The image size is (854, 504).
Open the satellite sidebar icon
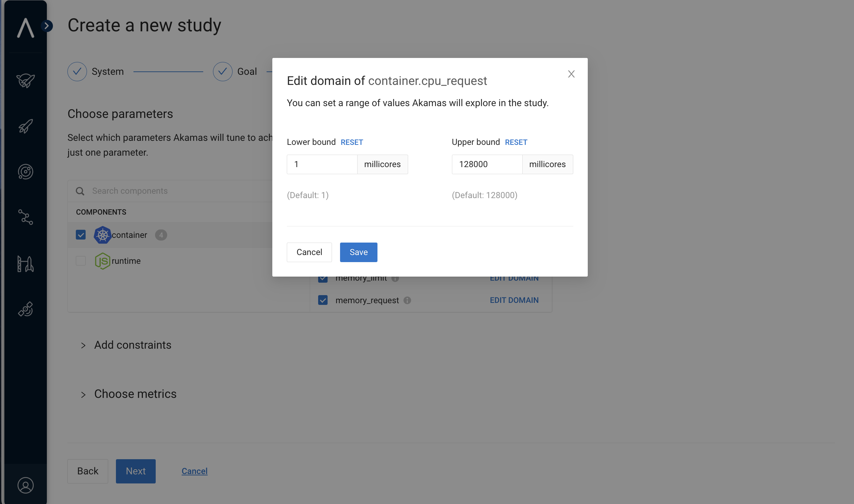click(26, 309)
